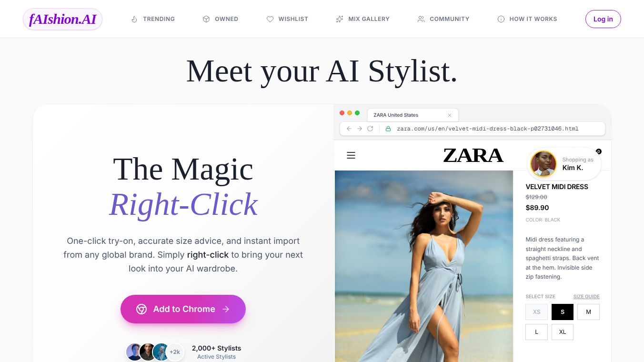
Task: Select size M
Action: pyautogui.click(x=588, y=312)
